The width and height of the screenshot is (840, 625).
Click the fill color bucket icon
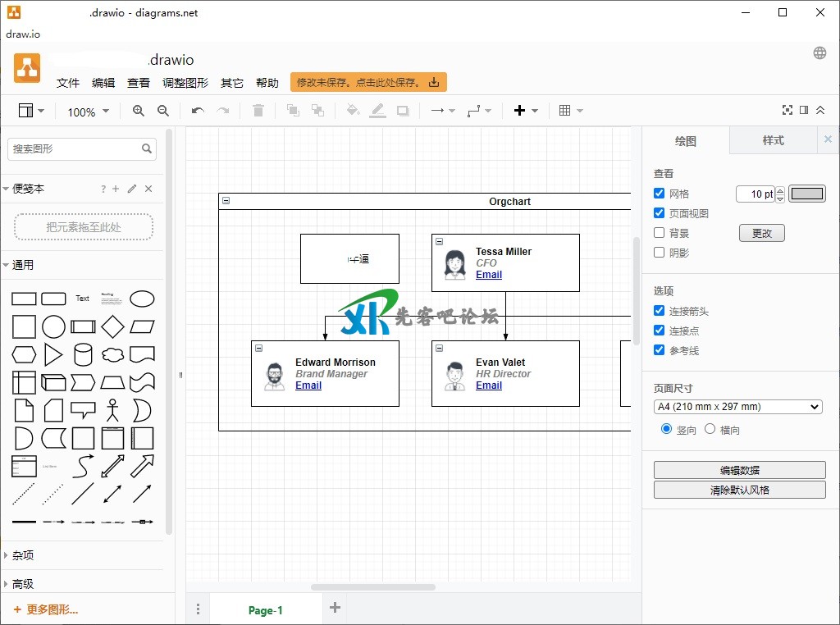pos(353,111)
